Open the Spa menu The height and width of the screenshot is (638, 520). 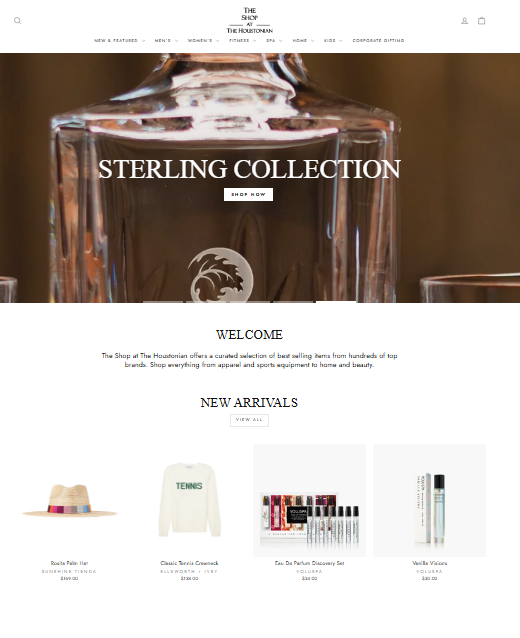274,41
